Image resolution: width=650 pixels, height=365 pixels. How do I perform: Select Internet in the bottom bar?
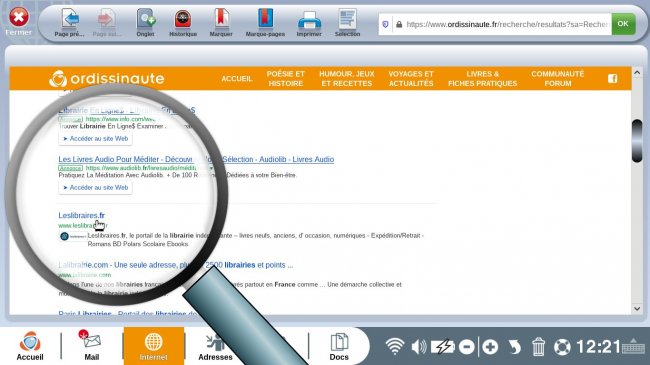point(154,346)
